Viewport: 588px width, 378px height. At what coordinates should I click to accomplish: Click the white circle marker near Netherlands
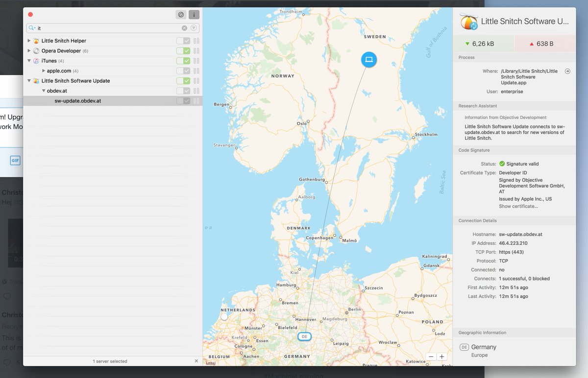click(x=224, y=317)
